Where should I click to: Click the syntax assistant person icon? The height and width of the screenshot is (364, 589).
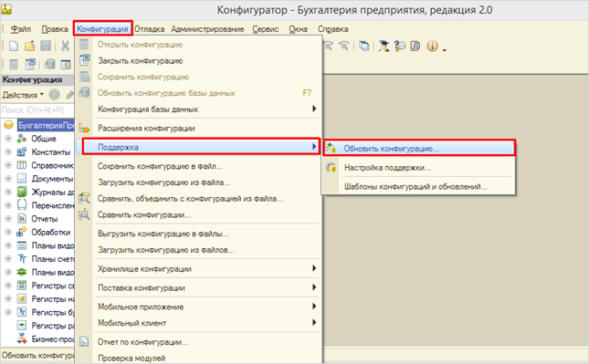click(x=384, y=46)
